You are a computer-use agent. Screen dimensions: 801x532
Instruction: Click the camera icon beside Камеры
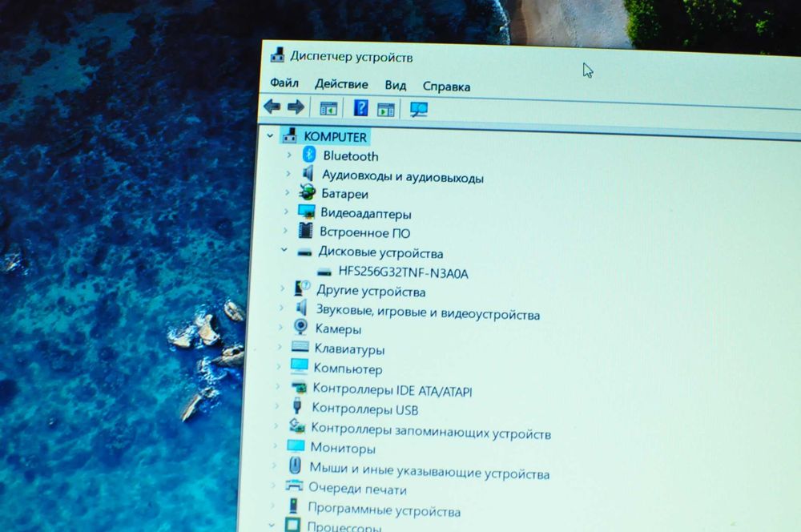point(301,327)
